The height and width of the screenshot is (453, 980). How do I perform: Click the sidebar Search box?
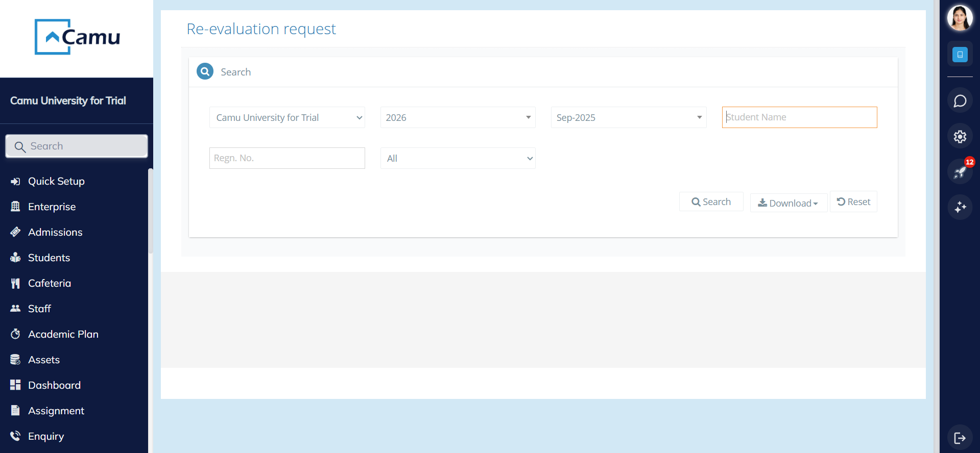point(77,146)
